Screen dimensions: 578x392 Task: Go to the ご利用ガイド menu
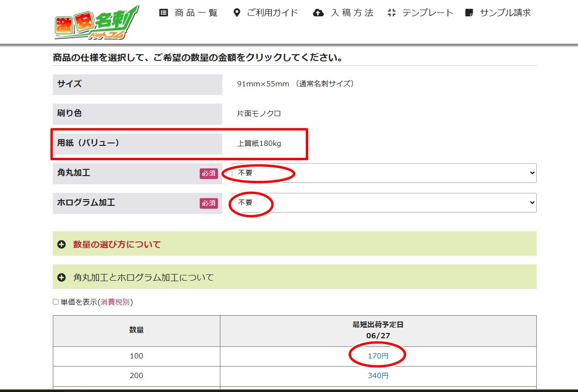[x=272, y=13]
